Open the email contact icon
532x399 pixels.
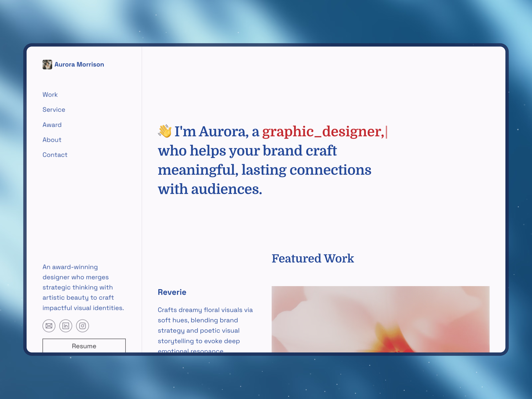(x=49, y=326)
